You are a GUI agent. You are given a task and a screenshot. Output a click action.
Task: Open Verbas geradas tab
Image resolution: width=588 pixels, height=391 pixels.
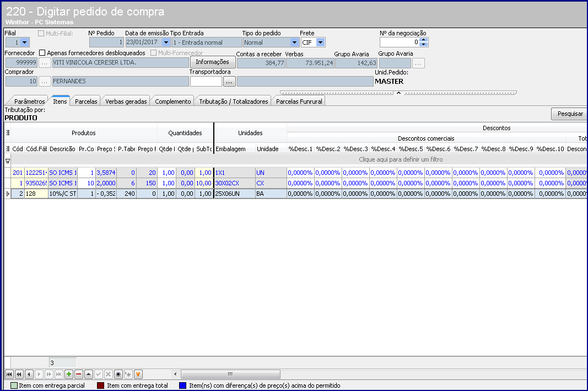coord(126,101)
